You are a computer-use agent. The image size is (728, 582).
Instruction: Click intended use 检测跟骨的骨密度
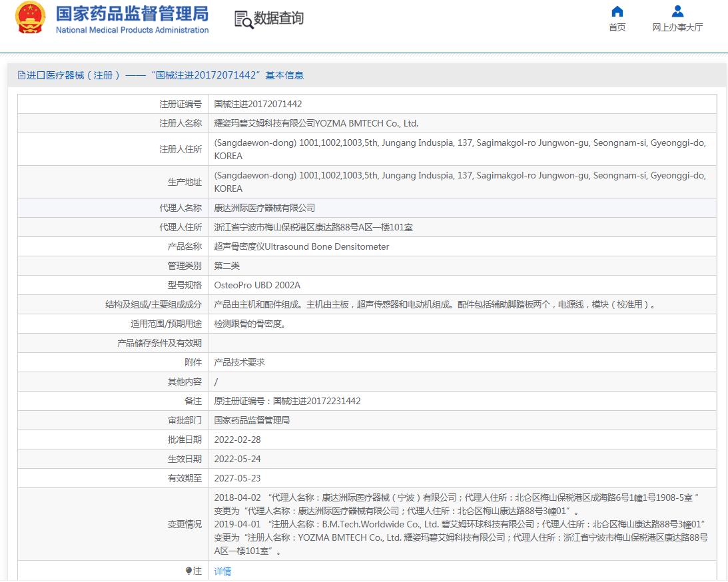250,324
